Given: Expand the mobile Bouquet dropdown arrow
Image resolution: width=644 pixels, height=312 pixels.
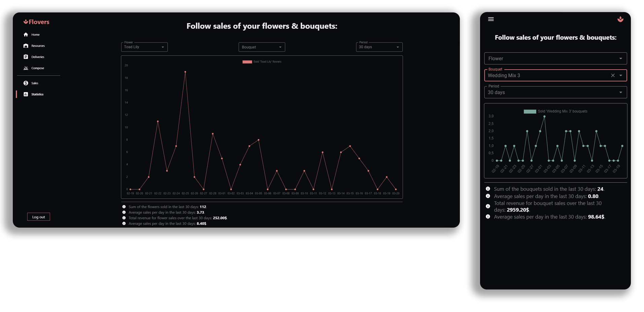Looking at the screenshot, I should click(x=621, y=75).
